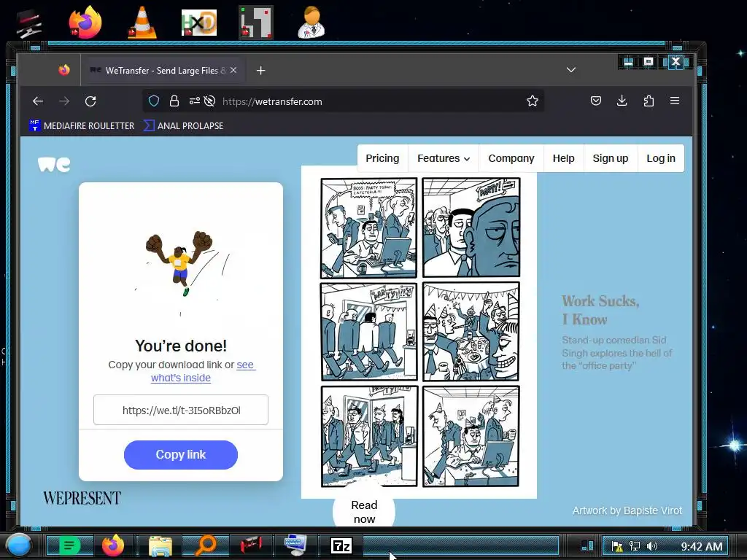Bookmark this page with the star icon
The image size is (747, 560).
pyautogui.click(x=532, y=101)
